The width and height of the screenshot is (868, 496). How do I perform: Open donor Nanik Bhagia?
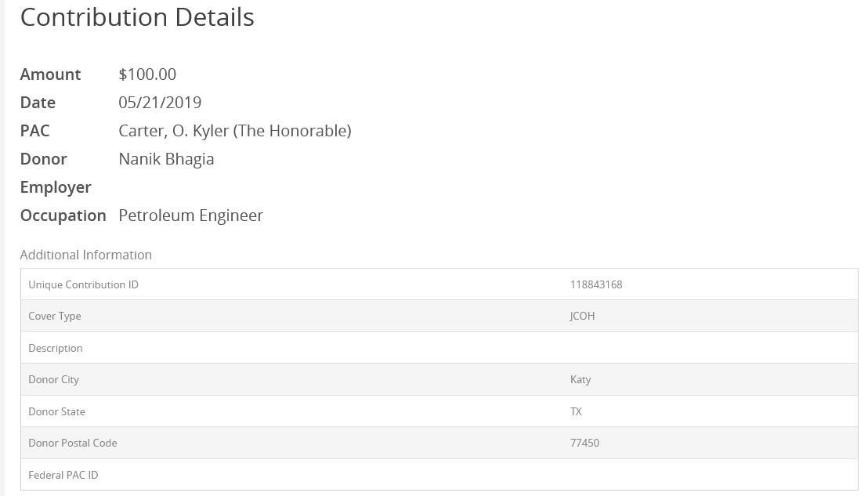pos(166,159)
